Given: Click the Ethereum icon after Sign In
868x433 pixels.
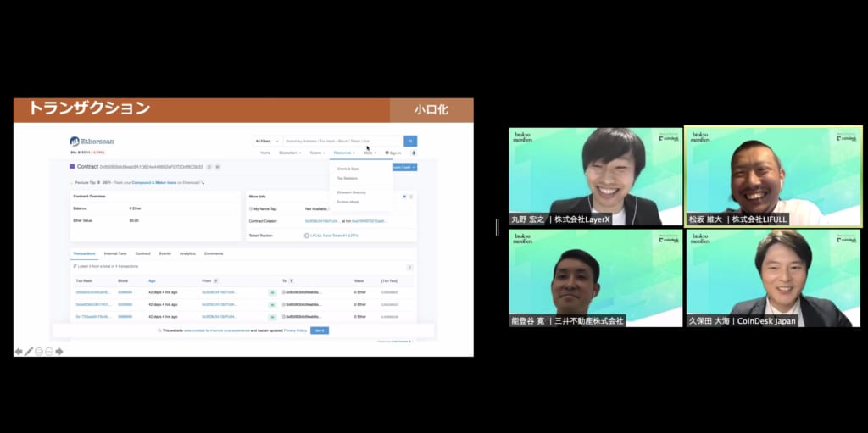Looking at the screenshot, I should pyautogui.click(x=413, y=153).
